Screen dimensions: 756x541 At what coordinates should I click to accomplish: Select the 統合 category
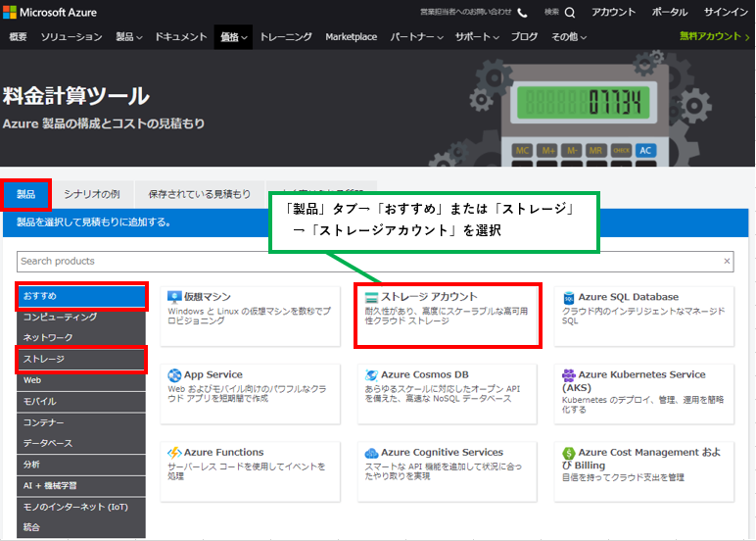(x=81, y=528)
